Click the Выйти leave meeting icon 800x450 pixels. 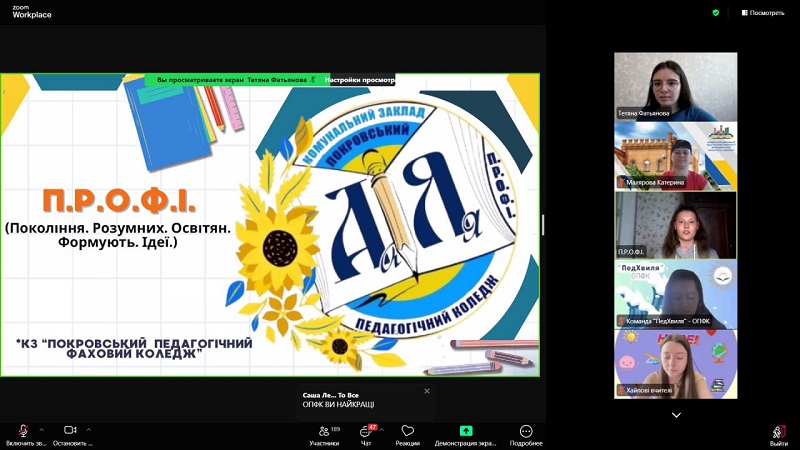click(778, 431)
